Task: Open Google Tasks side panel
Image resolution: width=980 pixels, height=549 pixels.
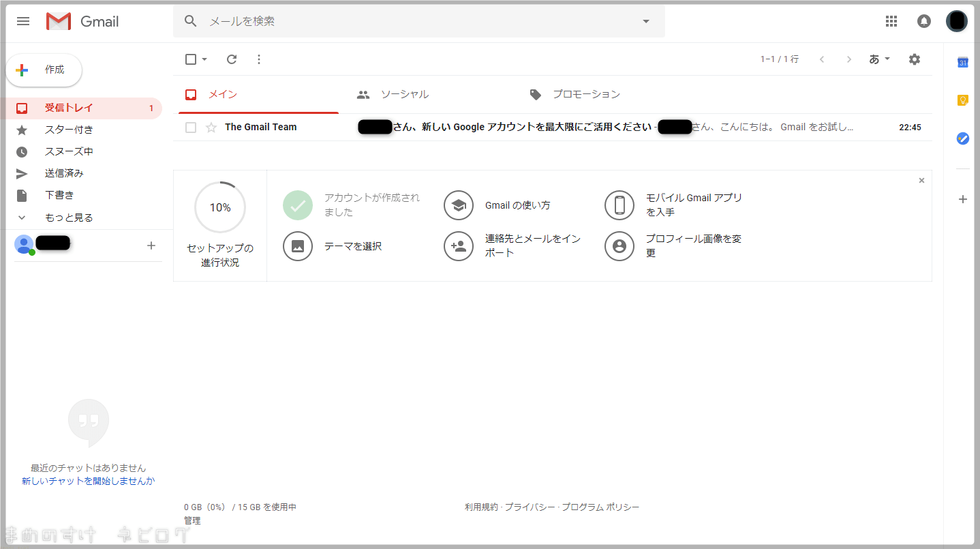Action: pos(962,138)
